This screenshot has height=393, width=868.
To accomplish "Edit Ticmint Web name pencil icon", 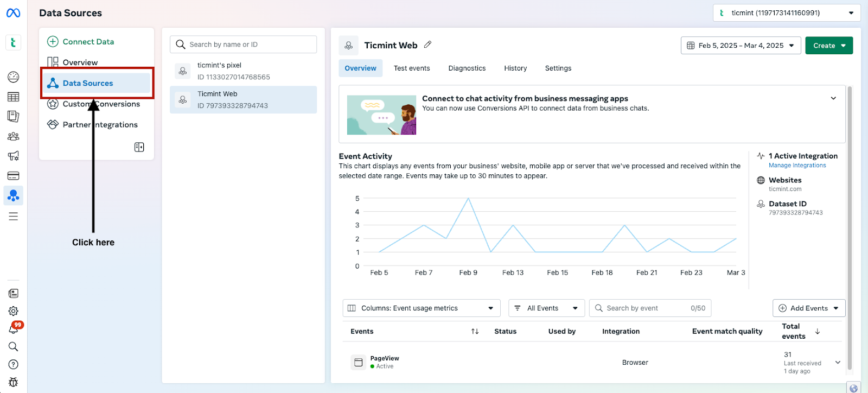I will pos(427,45).
